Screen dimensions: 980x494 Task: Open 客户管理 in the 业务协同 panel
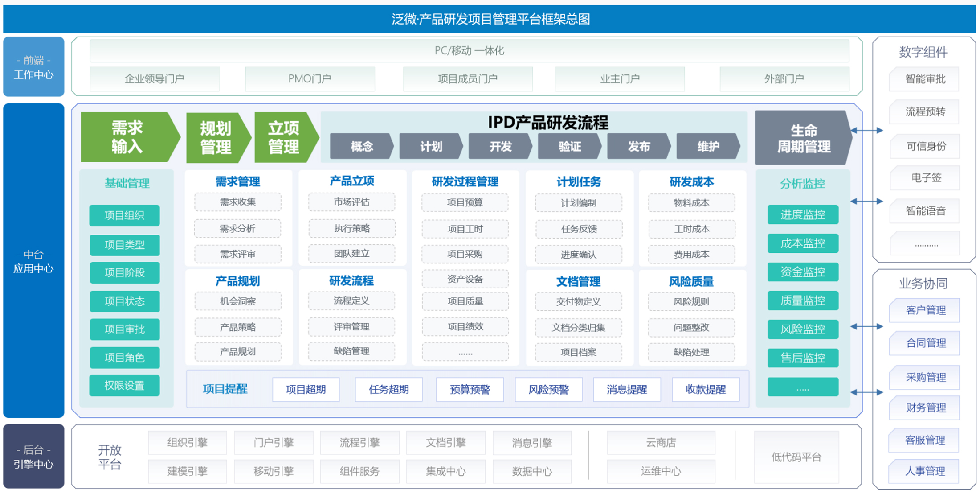pos(925,310)
